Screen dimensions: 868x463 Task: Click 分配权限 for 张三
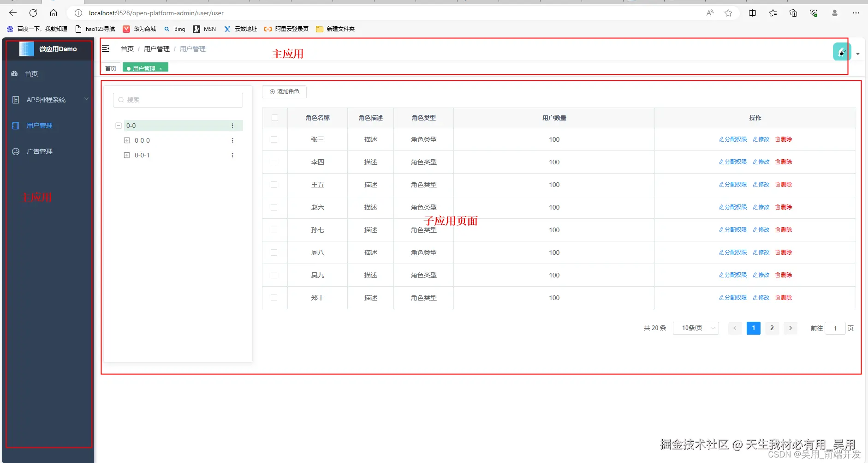tap(733, 139)
